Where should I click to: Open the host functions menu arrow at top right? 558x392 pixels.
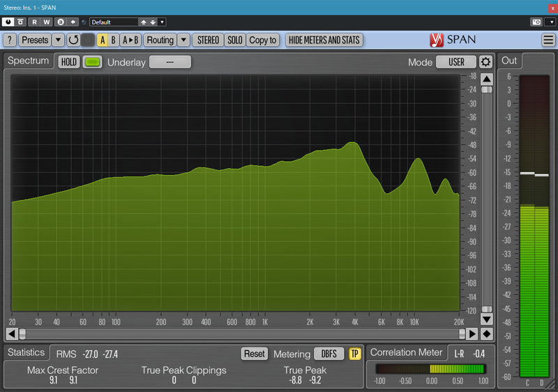[552, 22]
